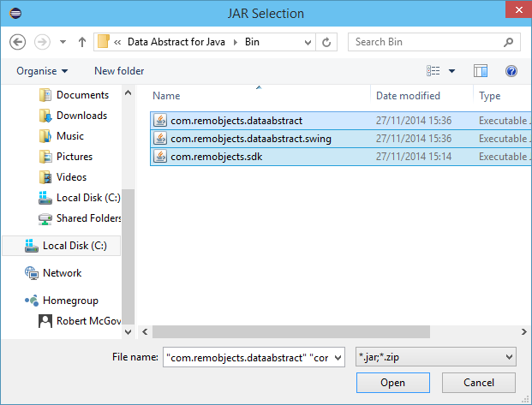The image size is (532, 405).
Task: Click the Robert McGov user icon
Action: pyautogui.click(x=45, y=321)
